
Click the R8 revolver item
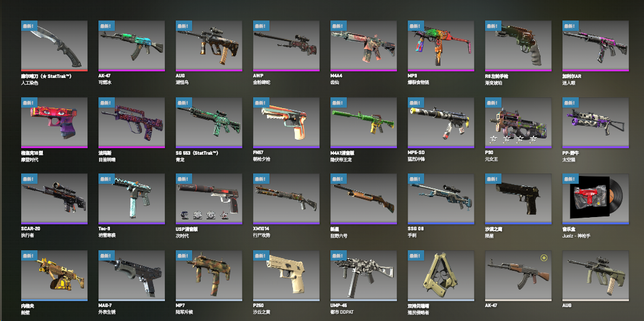click(518, 45)
